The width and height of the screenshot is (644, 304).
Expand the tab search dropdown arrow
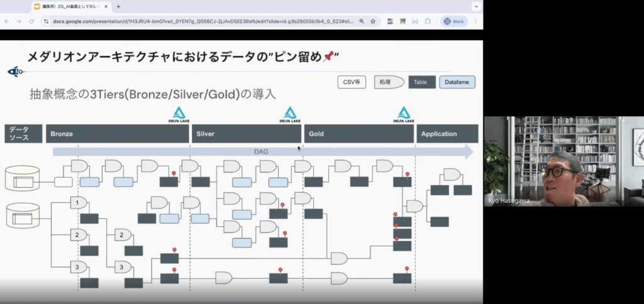pos(475,6)
